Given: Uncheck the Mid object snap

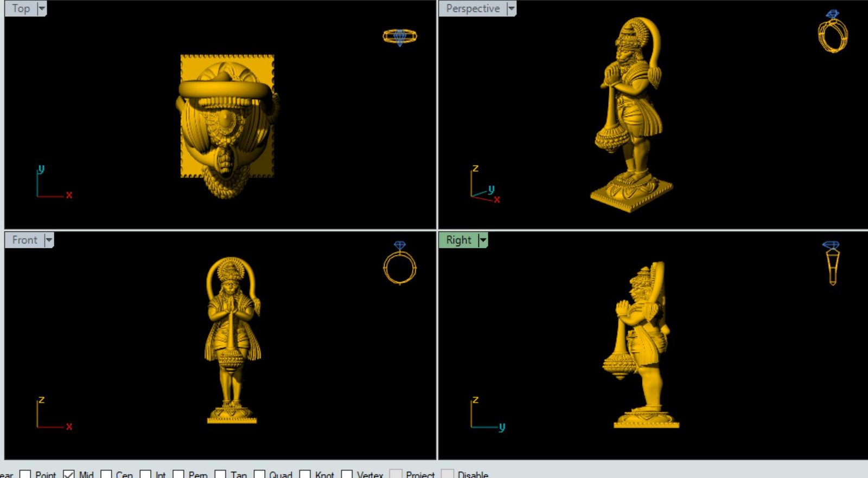Looking at the screenshot, I should point(69,475).
